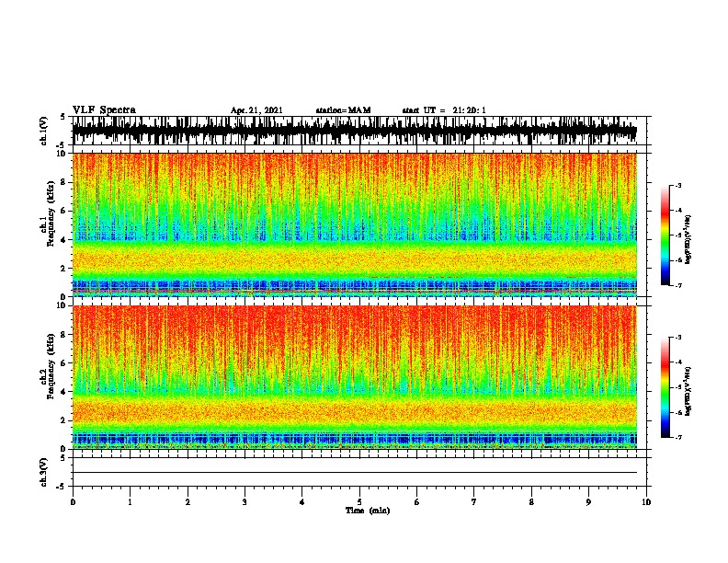Viewport: 728px width, 563px height.
Task: Click the time axis tick label "10"
Action: (x=646, y=502)
